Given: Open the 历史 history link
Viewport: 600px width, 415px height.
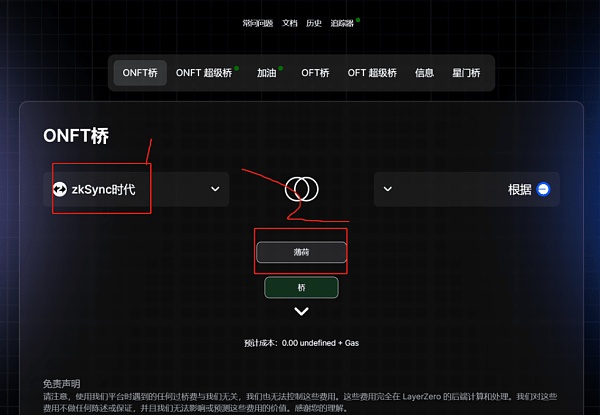Looking at the screenshot, I should (314, 23).
